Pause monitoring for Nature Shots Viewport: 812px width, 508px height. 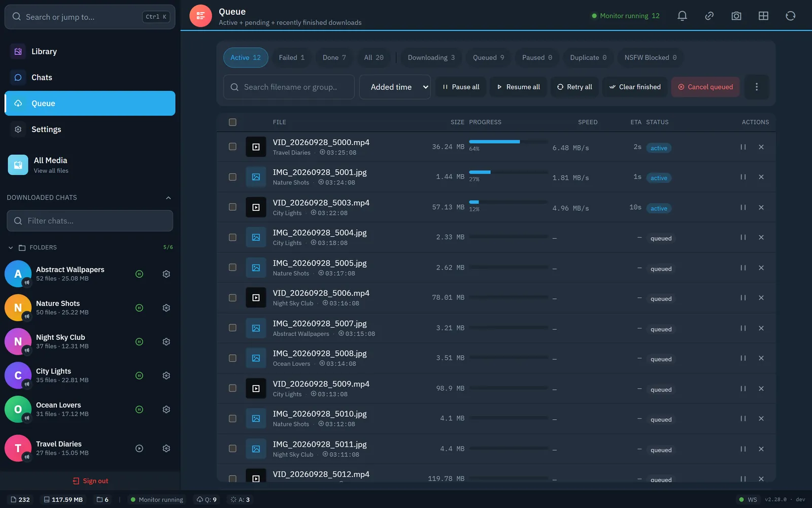click(x=139, y=308)
